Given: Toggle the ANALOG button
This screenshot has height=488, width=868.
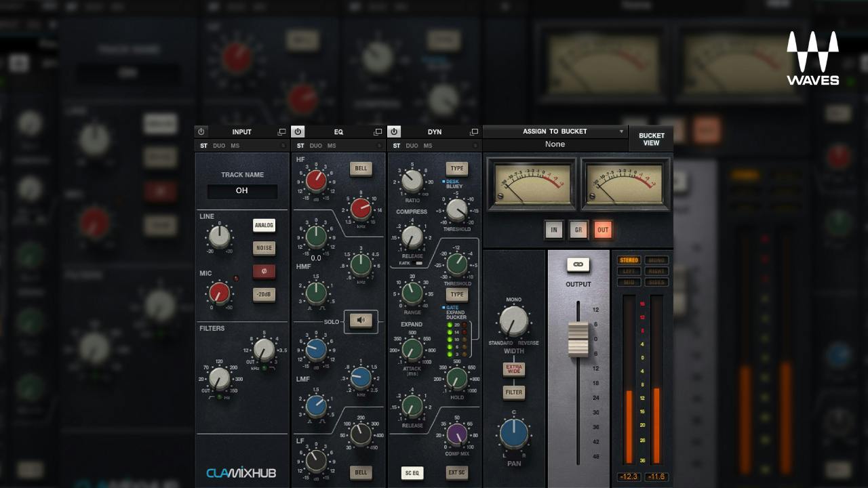Looking at the screenshot, I should [x=264, y=225].
